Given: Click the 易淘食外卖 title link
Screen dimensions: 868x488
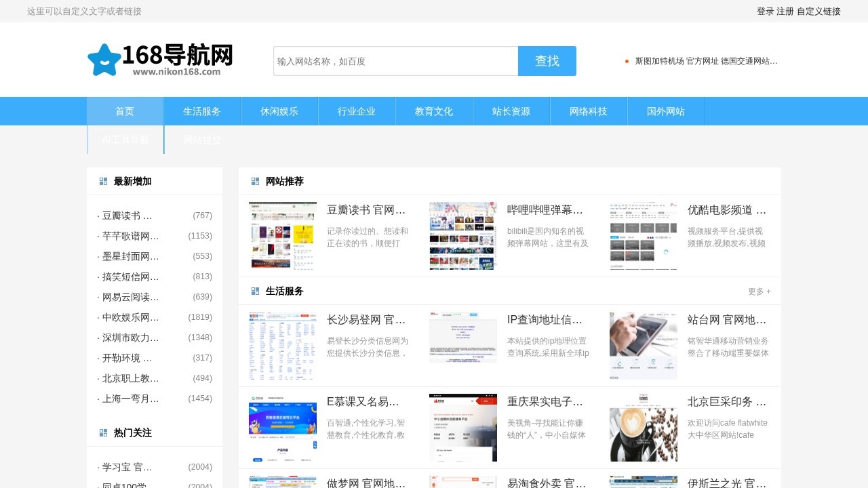Looking at the screenshot, I should pos(547,483).
